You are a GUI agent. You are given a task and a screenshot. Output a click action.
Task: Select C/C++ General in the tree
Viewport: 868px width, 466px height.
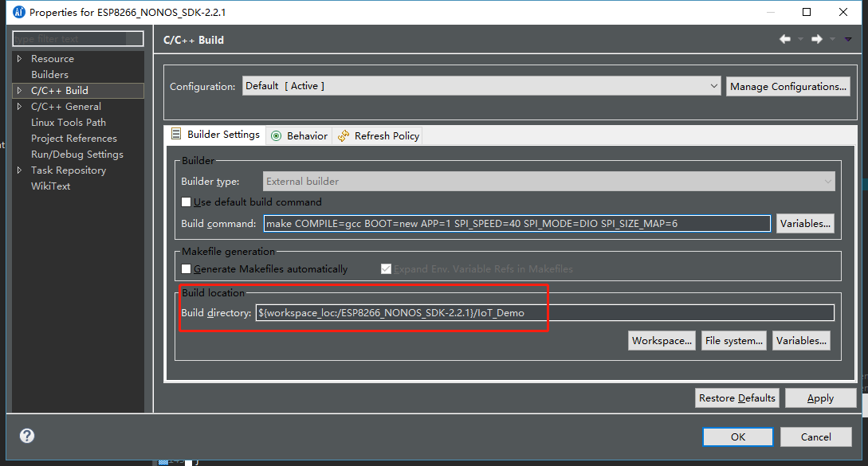66,107
